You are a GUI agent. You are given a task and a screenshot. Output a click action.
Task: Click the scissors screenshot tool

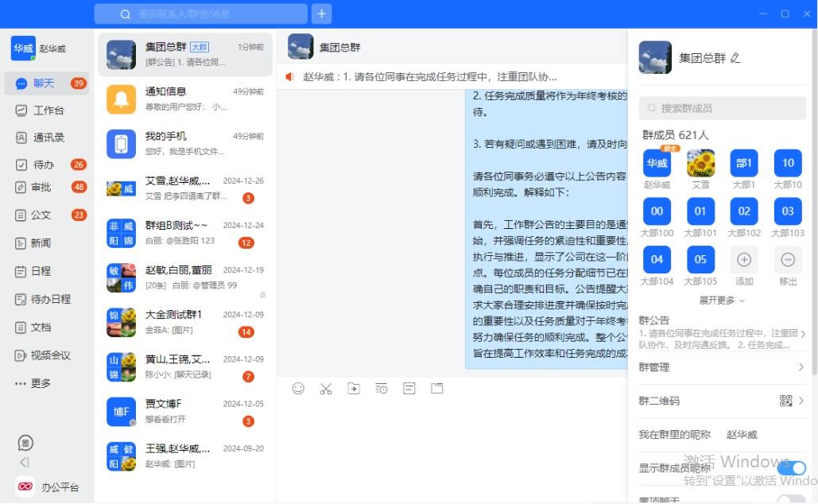[x=326, y=389]
